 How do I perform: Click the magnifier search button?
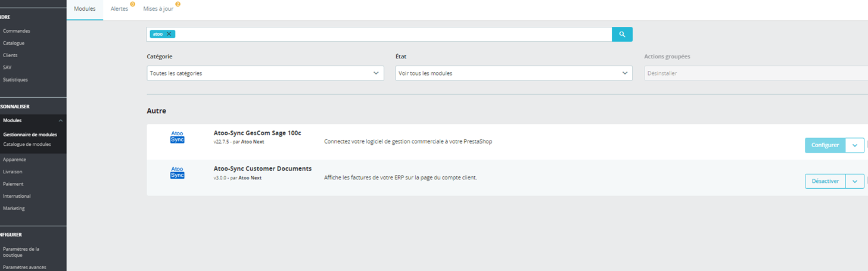click(622, 34)
